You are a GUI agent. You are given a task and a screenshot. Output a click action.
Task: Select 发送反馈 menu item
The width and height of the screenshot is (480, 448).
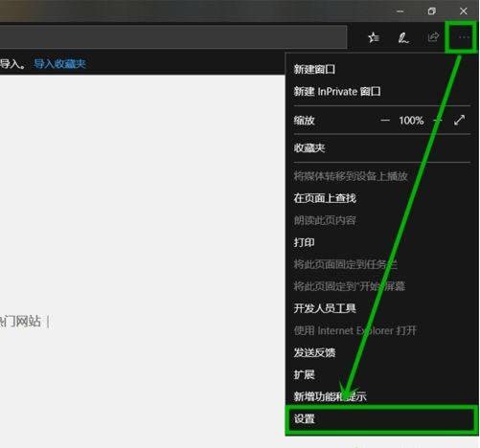(x=314, y=352)
